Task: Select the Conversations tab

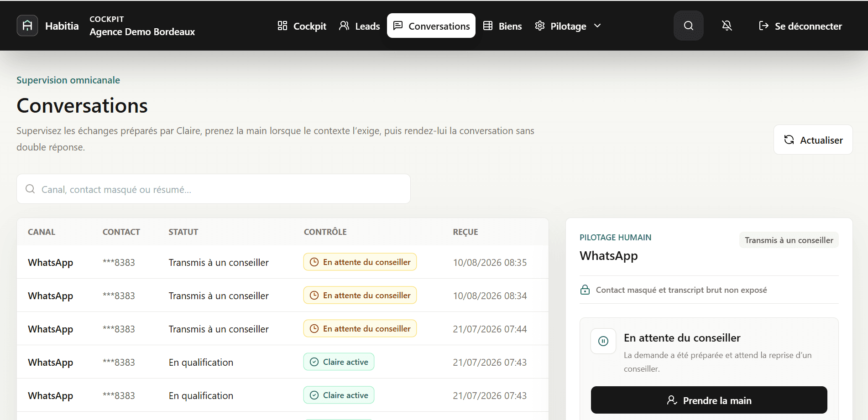Action: click(x=431, y=26)
